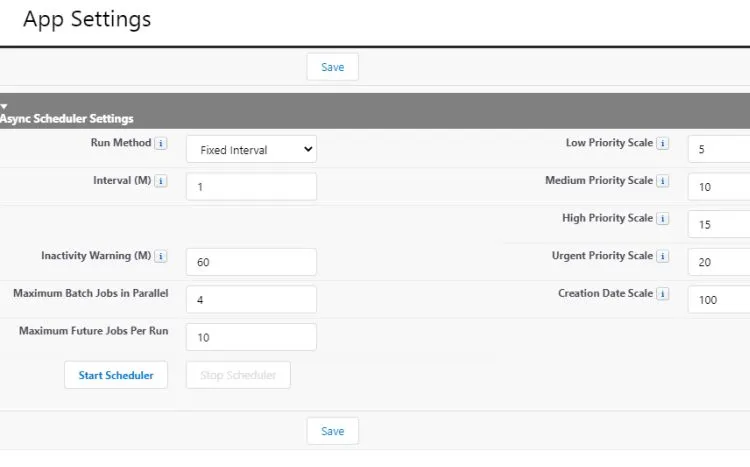
Task: Click the Maximum Future Jobs Per Run label
Action: 93,331
